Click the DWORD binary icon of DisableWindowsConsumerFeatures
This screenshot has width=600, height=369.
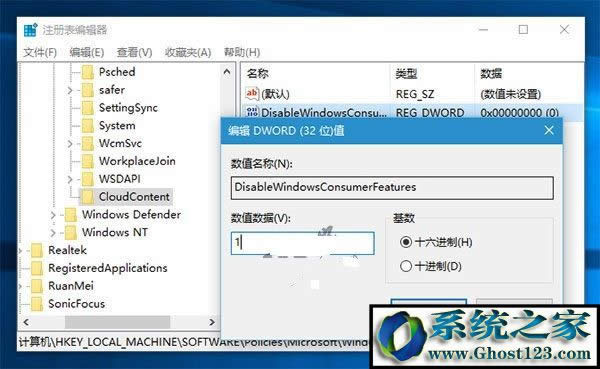tap(252, 112)
